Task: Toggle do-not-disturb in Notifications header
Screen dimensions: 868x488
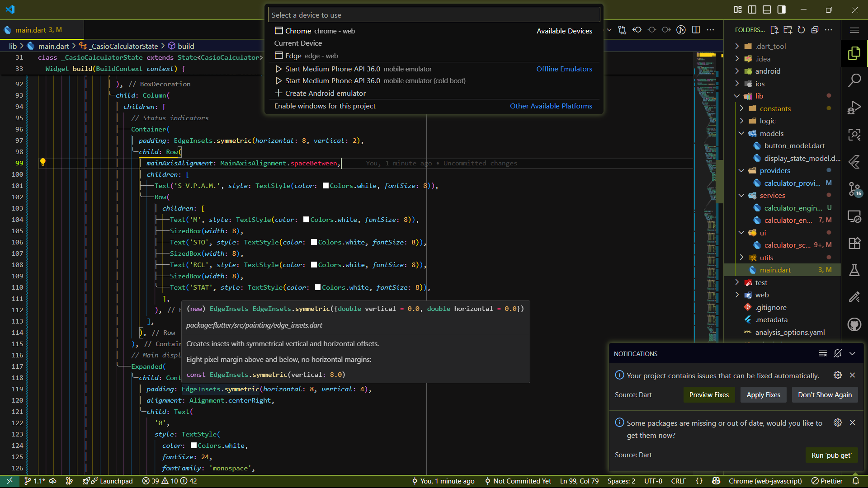Action: tap(837, 354)
